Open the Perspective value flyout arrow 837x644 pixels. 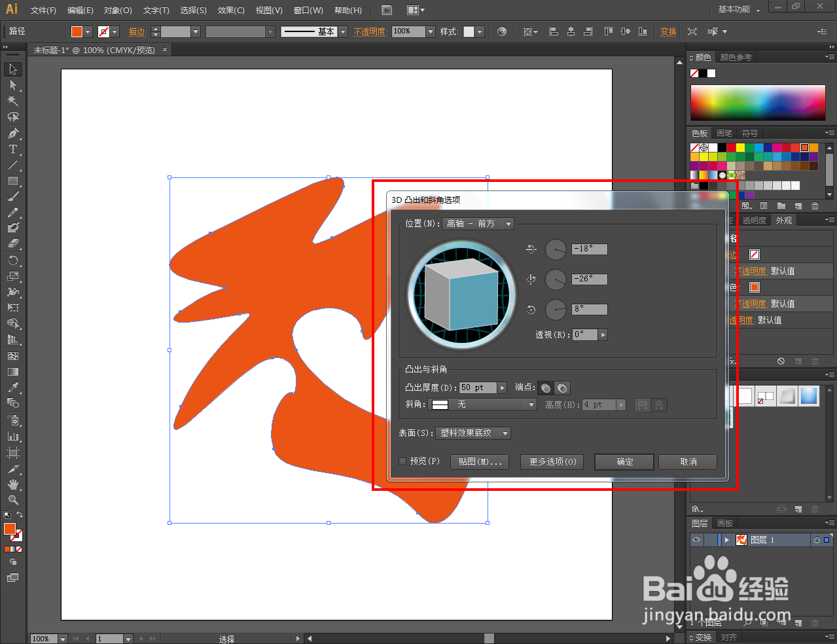tap(603, 334)
